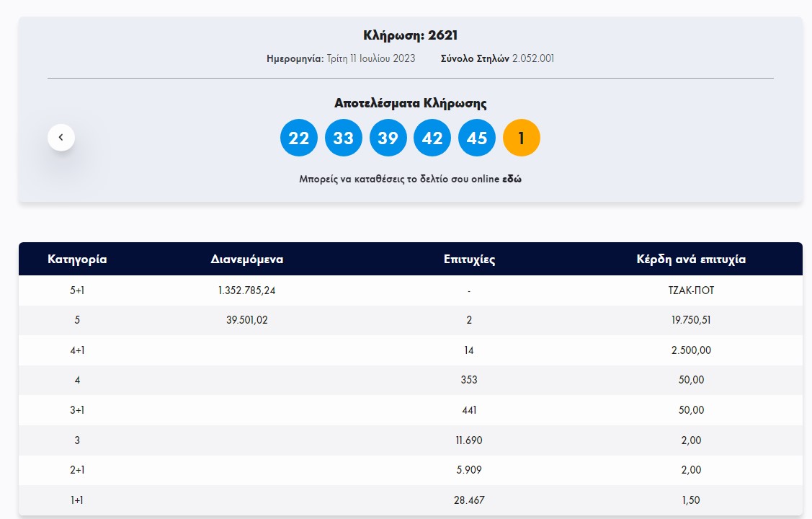
Task: Click the 'Κέρδη ανά επιτυχία' column header
Action: point(691,259)
